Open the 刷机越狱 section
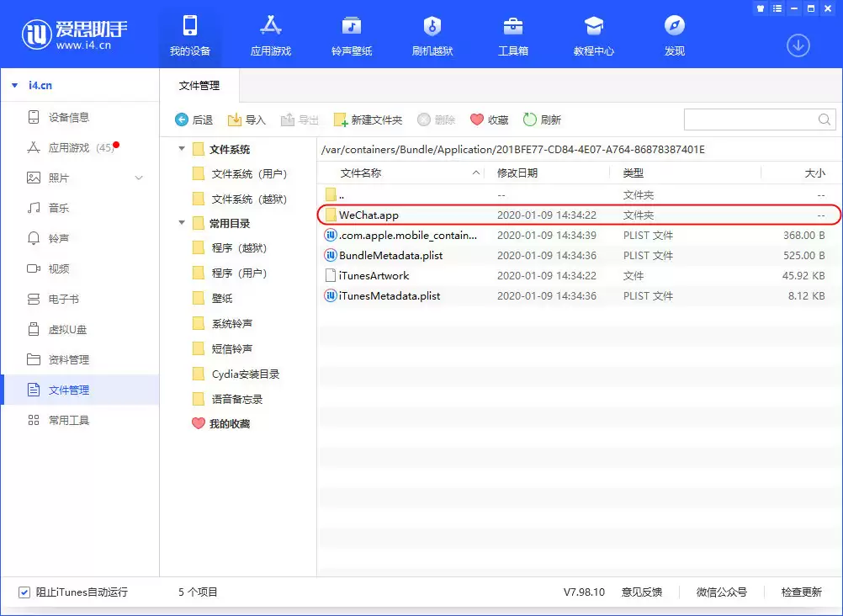This screenshot has height=616, width=843. pos(432,35)
